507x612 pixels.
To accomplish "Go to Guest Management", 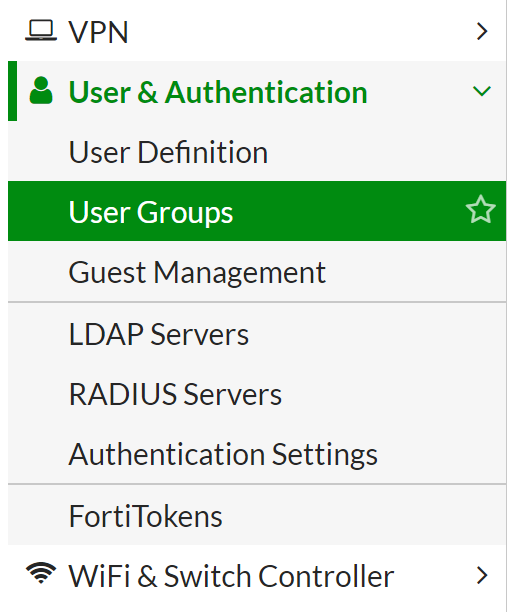I will [x=197, y=272].
